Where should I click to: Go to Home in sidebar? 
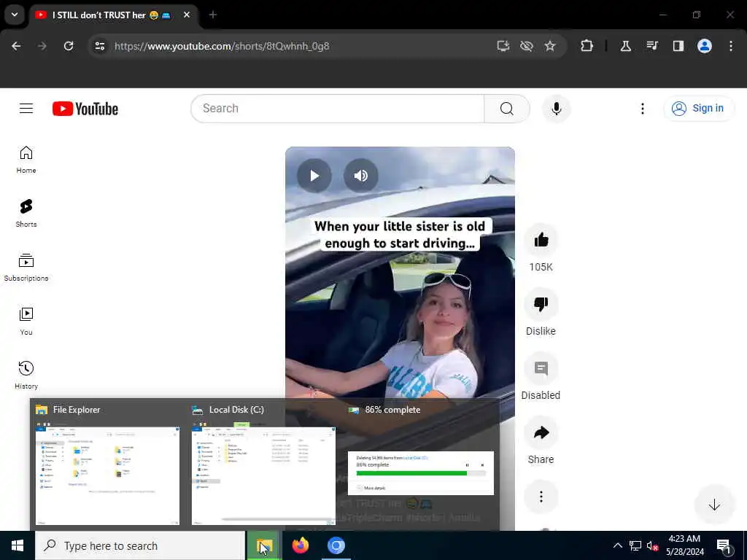pyautogui.click(x=26, y=160)
